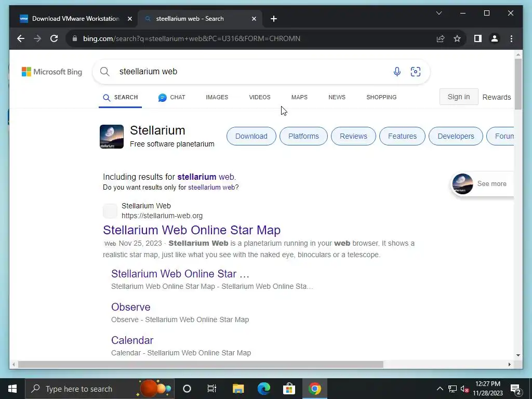Click the Platforms pill button

point(303,137)
